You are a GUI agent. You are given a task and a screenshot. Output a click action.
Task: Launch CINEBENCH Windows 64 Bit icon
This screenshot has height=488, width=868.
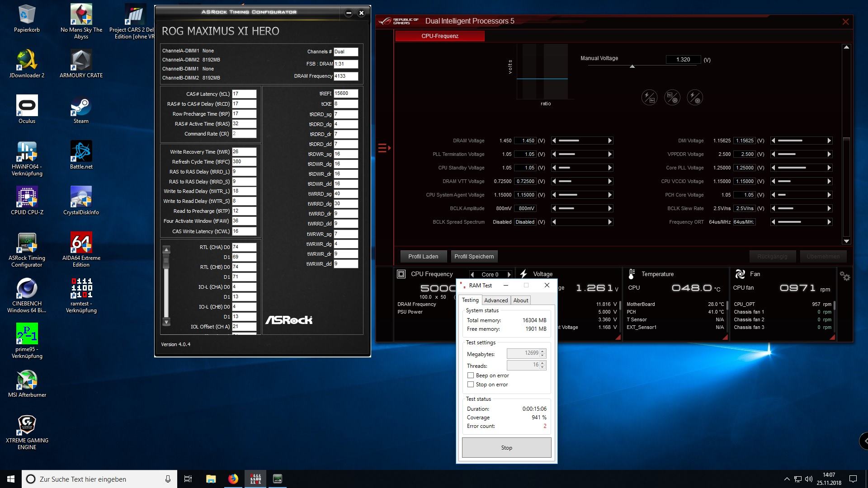coord(27,296)
